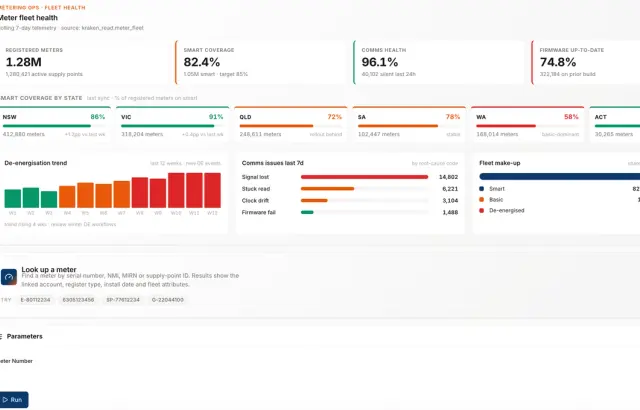Click the Meter fleet health page title
This screenshot has height=410, width=640.
(29, 18)
